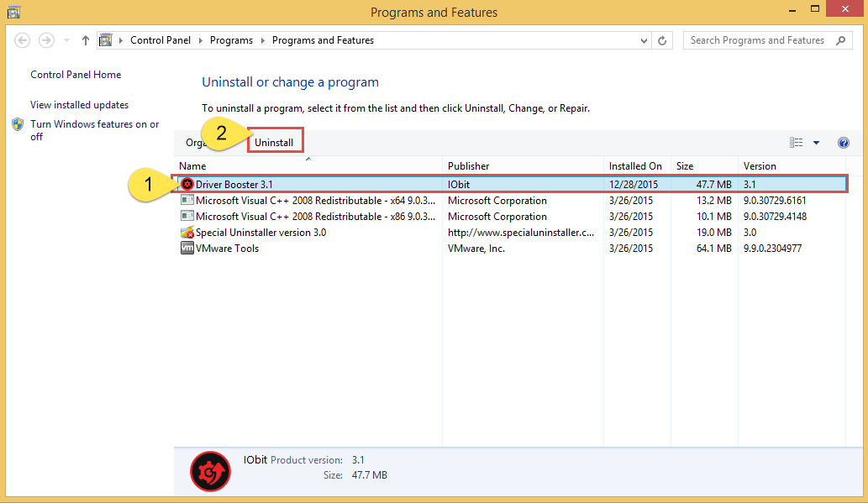The width and height of the screenshot is (868, 503).
Task: Click the Special Uninstaller icon
Action: pyautogui.click(x=187, y=233)
